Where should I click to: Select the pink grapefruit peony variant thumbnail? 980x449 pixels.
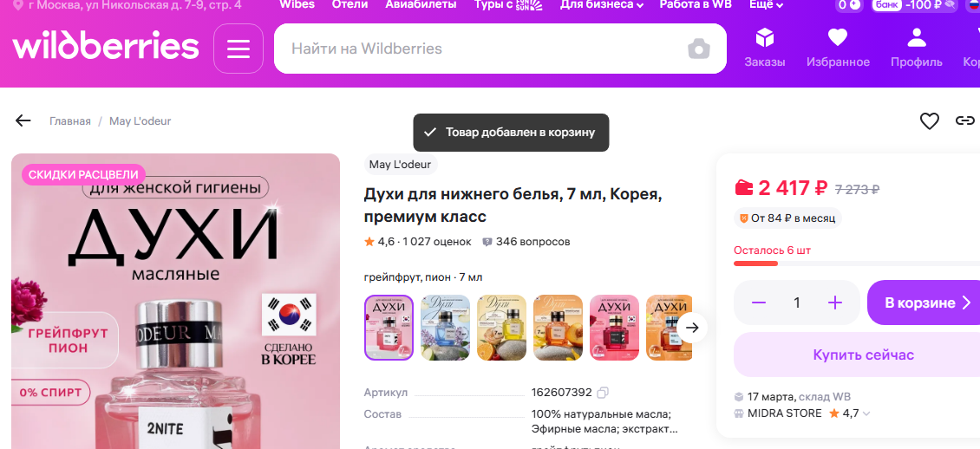click(389, 328)
